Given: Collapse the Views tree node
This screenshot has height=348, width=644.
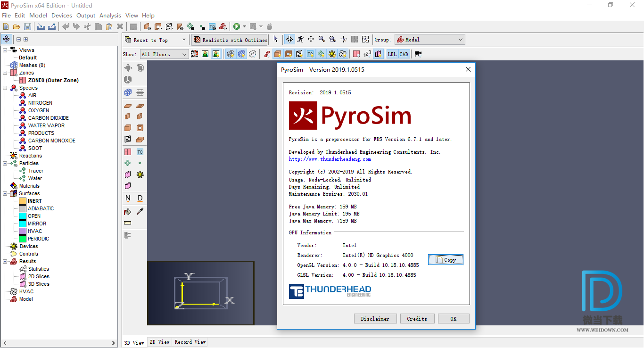Looking at the screenshot, I should (x=5, y=50).
